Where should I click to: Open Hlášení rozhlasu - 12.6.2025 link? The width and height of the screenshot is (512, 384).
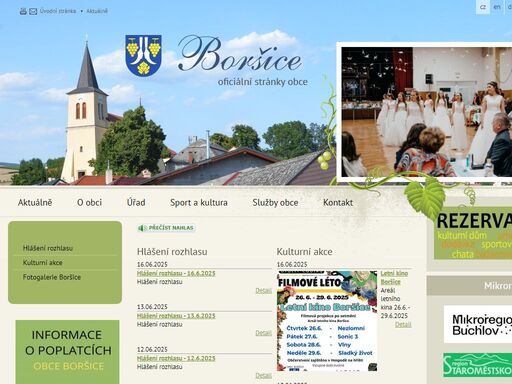[x=176, y=358]
